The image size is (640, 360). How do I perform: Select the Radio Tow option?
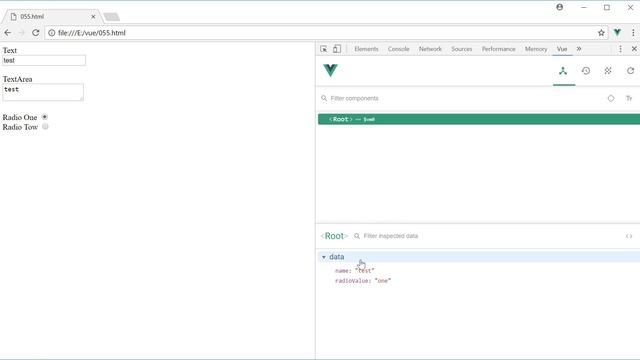[x=45, y=127]
